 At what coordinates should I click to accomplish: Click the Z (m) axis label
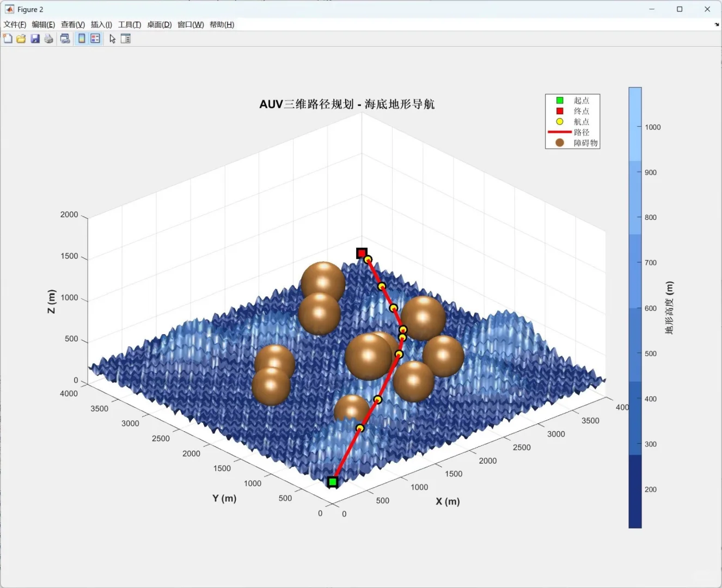pyautogui.click(x=52, y=302)
